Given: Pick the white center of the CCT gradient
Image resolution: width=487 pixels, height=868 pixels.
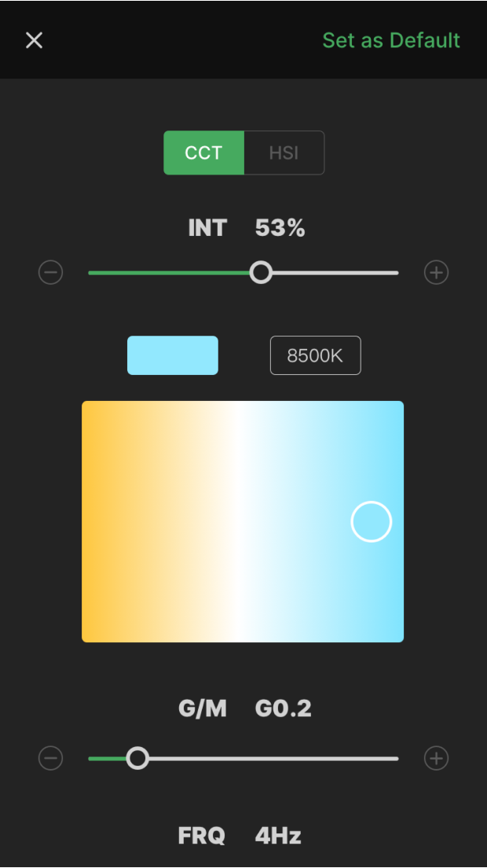Looking at the screenshot, I should [x=242, y=522].
